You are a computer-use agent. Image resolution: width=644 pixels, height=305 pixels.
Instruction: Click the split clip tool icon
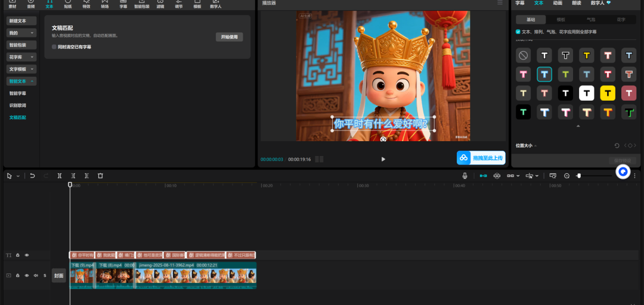[x=60, y=176]
